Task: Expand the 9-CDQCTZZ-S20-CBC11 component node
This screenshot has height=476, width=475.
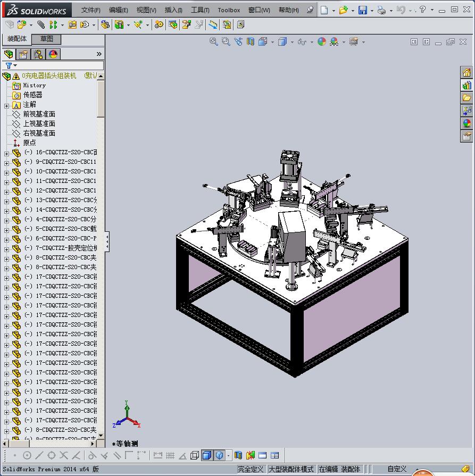Action: (x=6, y=163)
